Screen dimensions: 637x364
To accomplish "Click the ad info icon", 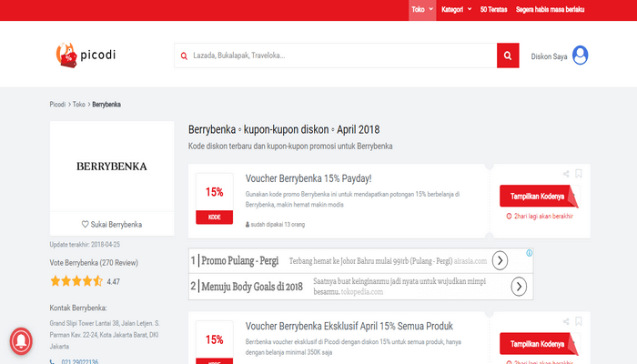I will [529, 253].
